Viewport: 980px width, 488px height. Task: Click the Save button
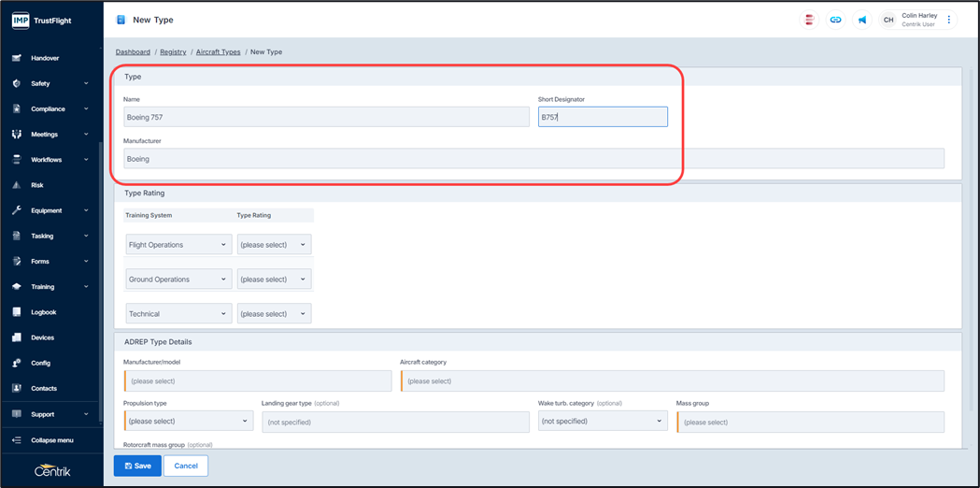(x=137, y=466)
